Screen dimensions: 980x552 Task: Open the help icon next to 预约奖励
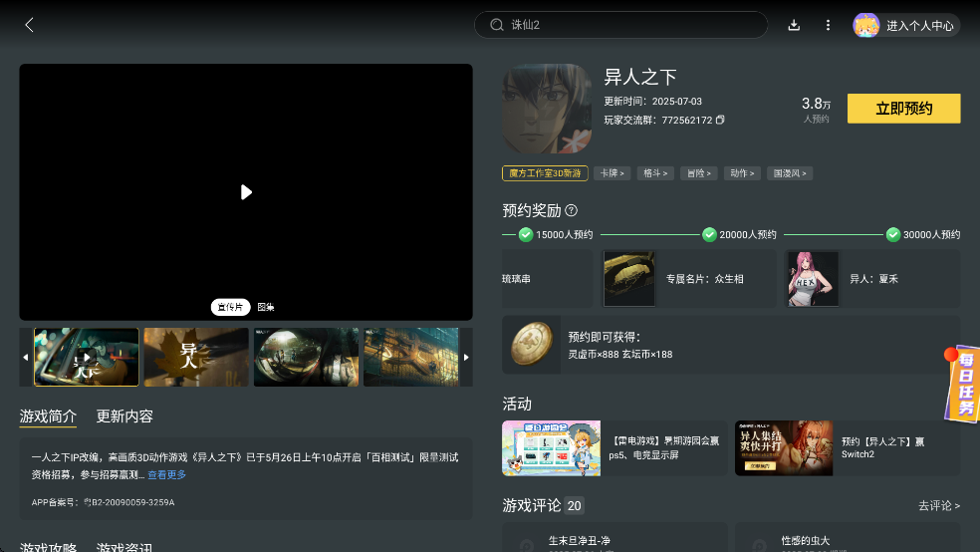(x=572, y=210)
